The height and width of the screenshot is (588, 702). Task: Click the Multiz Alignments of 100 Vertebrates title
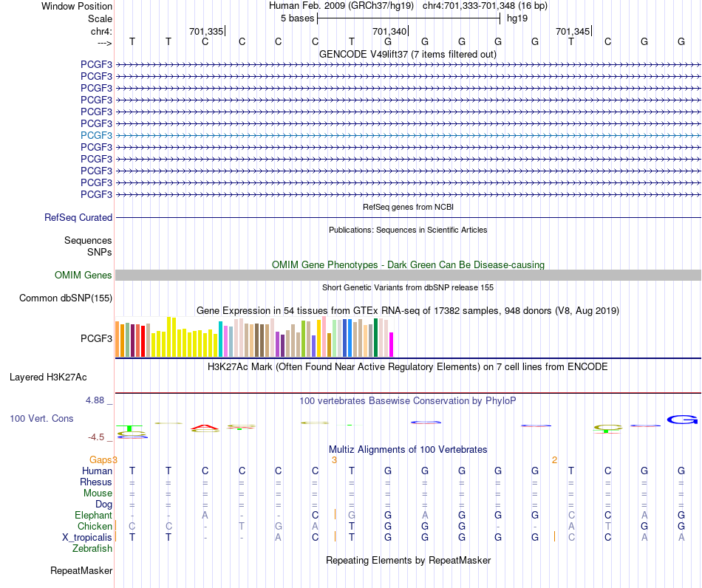coord(408,450)
